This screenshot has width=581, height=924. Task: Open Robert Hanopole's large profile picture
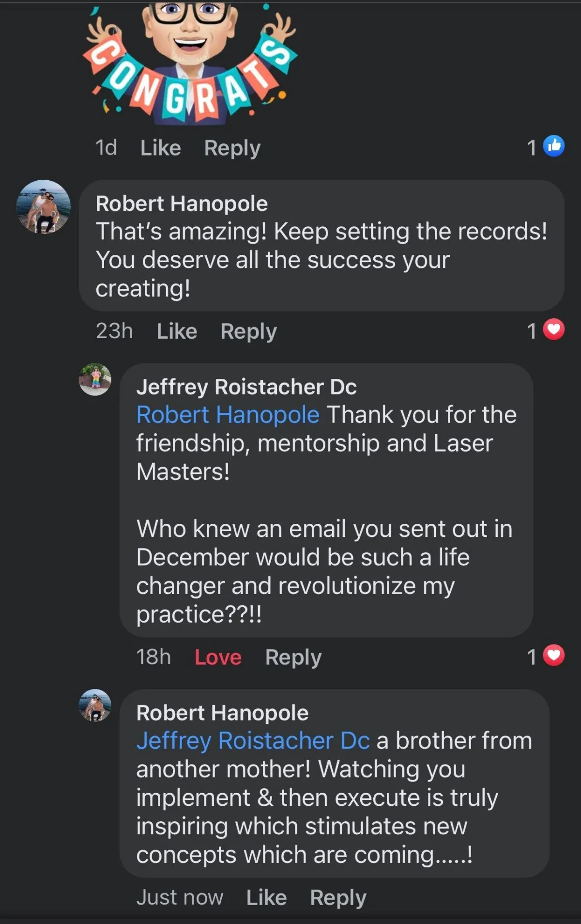[x=44, y=207]
